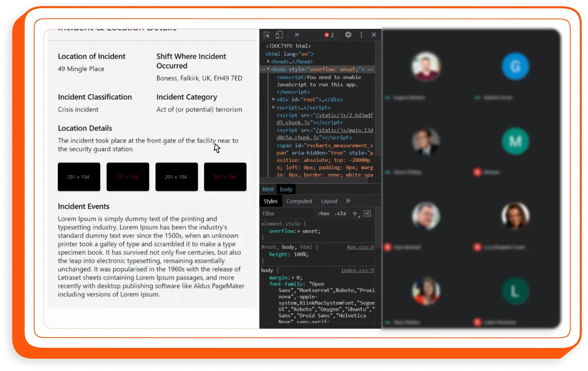Viewport: 588px width, 371px height.
Task: Expand the head element node
Action: coord(268,61)
